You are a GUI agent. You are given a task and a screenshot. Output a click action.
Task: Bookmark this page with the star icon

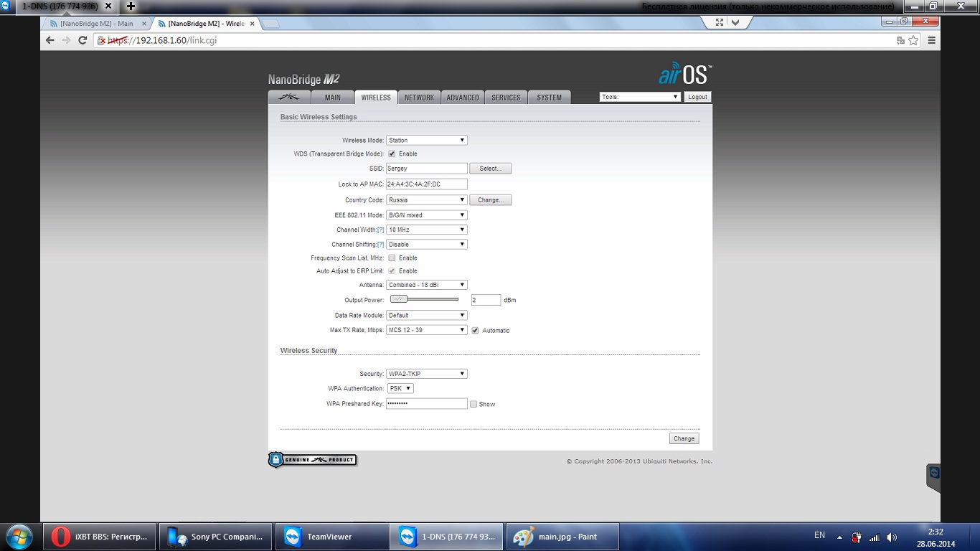point(913,40)
